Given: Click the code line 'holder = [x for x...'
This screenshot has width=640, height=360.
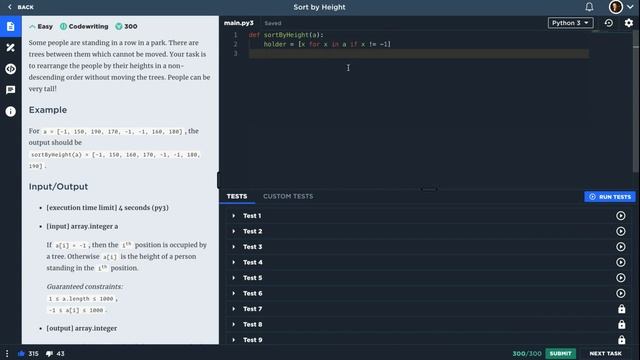Looking at the screenshot, I should coord(327,44).
